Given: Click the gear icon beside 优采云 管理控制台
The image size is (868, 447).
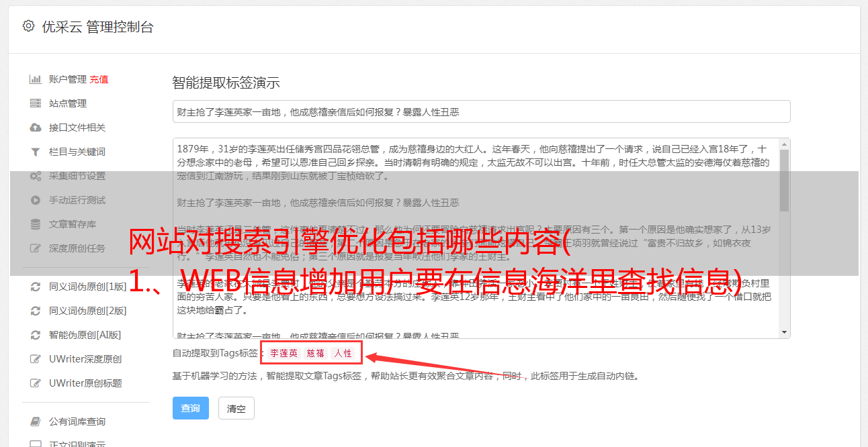Looking at the screenshot, I should [28, 26].
